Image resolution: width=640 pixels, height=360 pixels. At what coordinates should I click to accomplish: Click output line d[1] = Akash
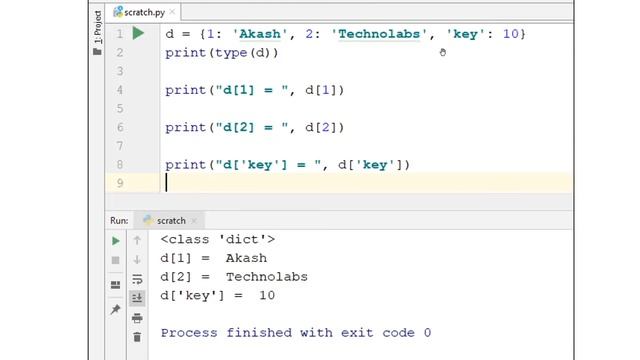pos(214,258)
